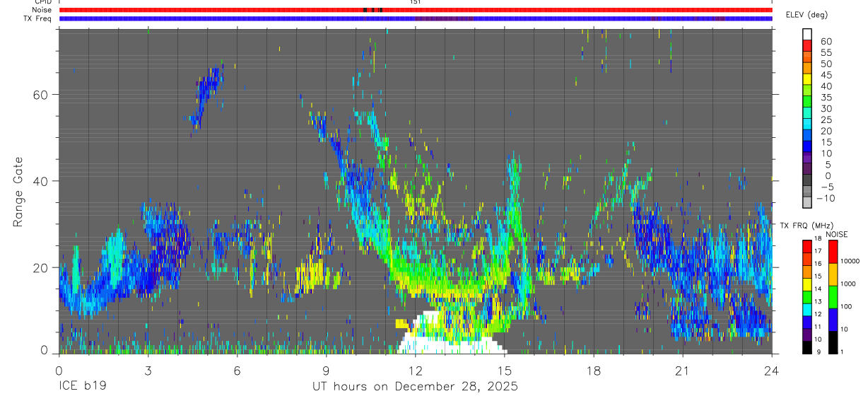The height and width of the screenshot is (401, 868).
Task: Click the 'Noise' row label at top left
Action: point(43,10)
